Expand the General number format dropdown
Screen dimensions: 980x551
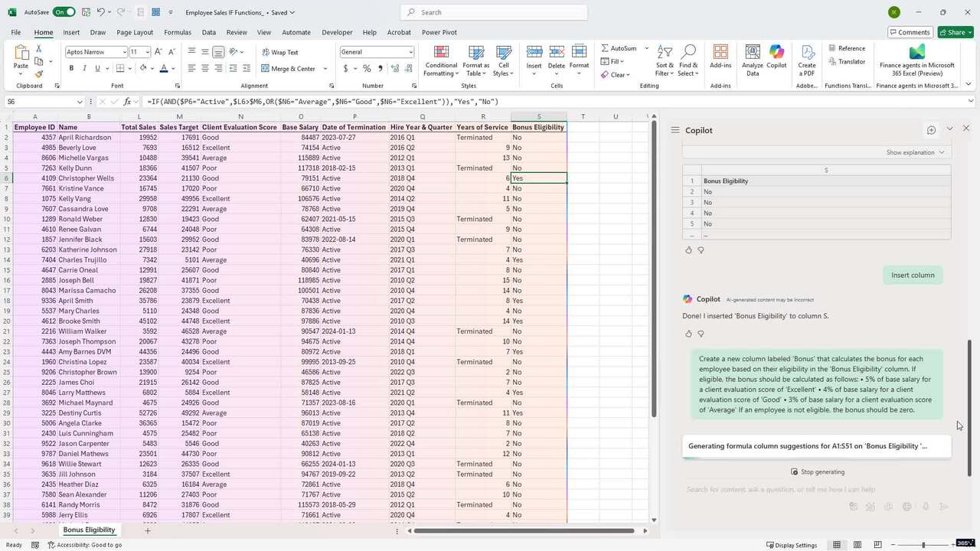click(x=411, y=52)
